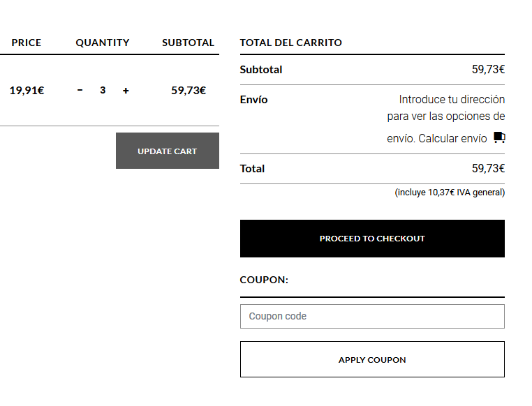Click the Total amount 59,73€ in cart totals
The width and height of the screenshot is (532, 406).
(x=488, y=168)
